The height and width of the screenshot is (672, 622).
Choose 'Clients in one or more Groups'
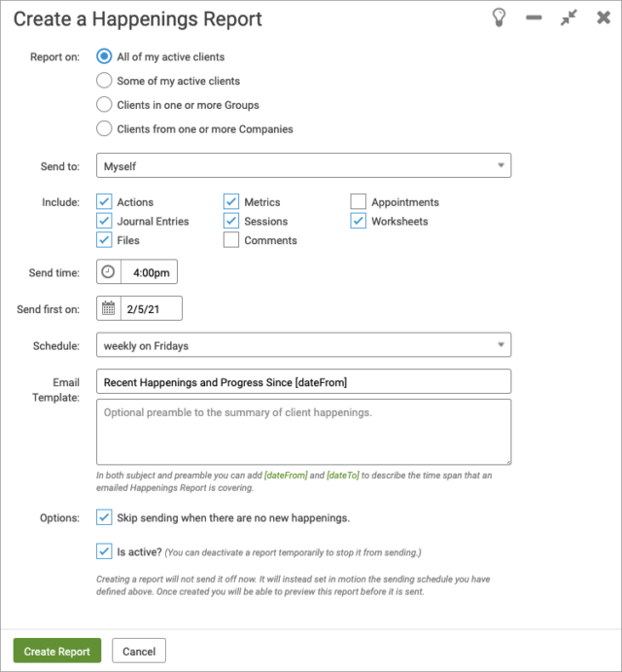click(x=105, y=105)
